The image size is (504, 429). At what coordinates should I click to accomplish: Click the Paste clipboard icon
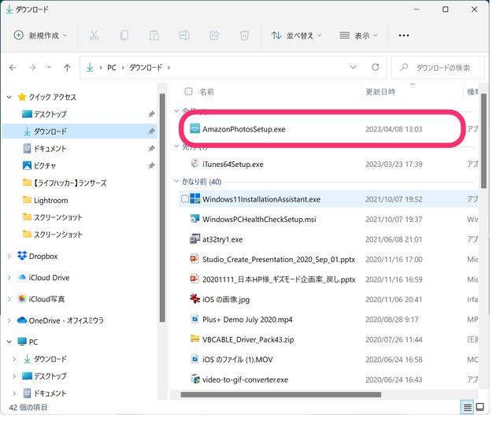[154, 35]
